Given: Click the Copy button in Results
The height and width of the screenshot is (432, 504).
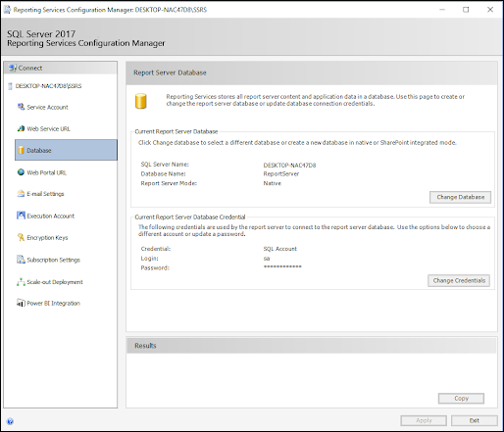Looking at the screenshot, I should [461, 399].
